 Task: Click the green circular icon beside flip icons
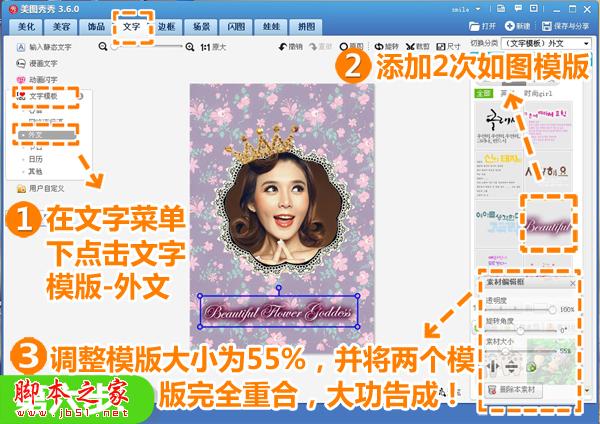click(x=532, y=367)
